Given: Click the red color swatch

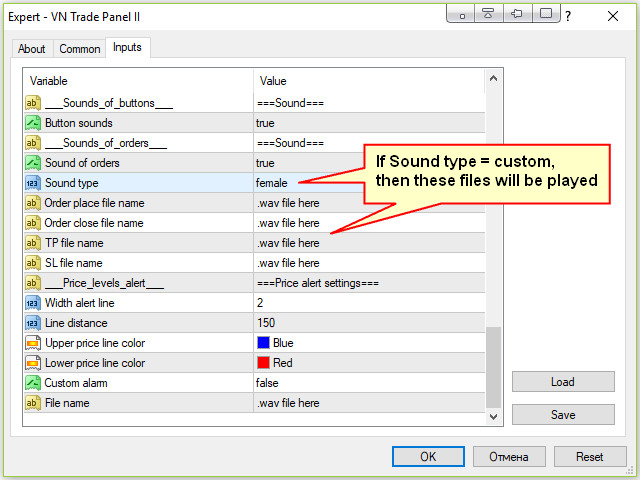Looking at the screenshot, I should coord(264,363).
